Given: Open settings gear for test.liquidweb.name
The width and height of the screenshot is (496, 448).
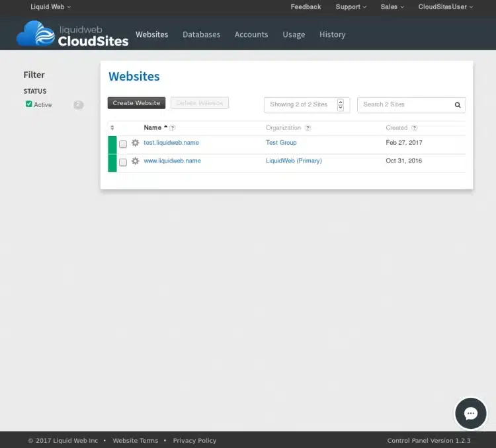Looking at the screenshot, I should tap(136, 143).
